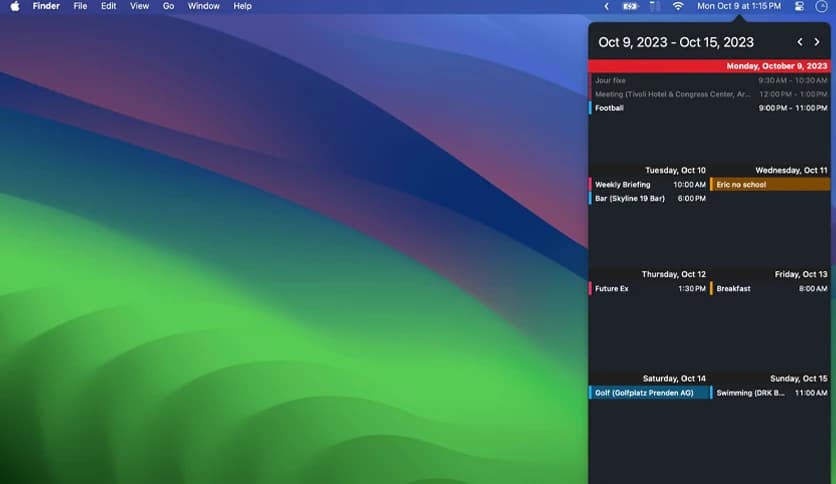
Task: Open the File menu
Action: [80, 6]
